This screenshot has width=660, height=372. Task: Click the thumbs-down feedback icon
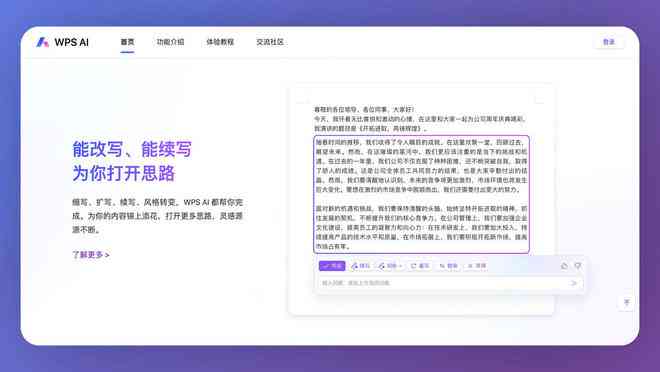(578, 266)
